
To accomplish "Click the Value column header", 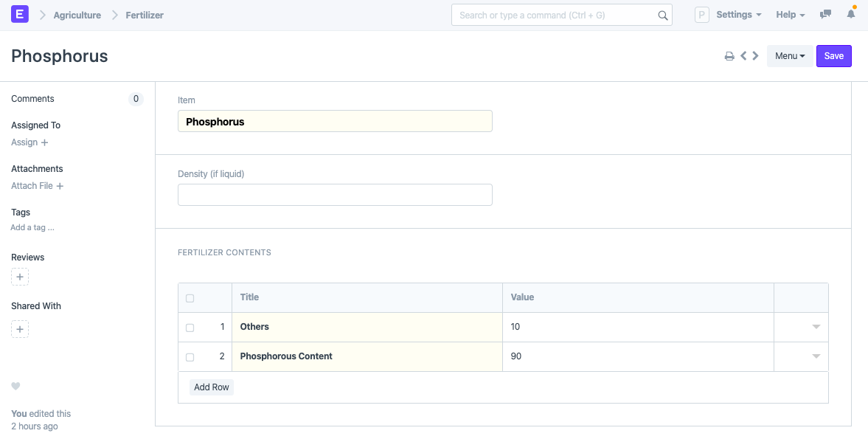I will tap(638, 298).
